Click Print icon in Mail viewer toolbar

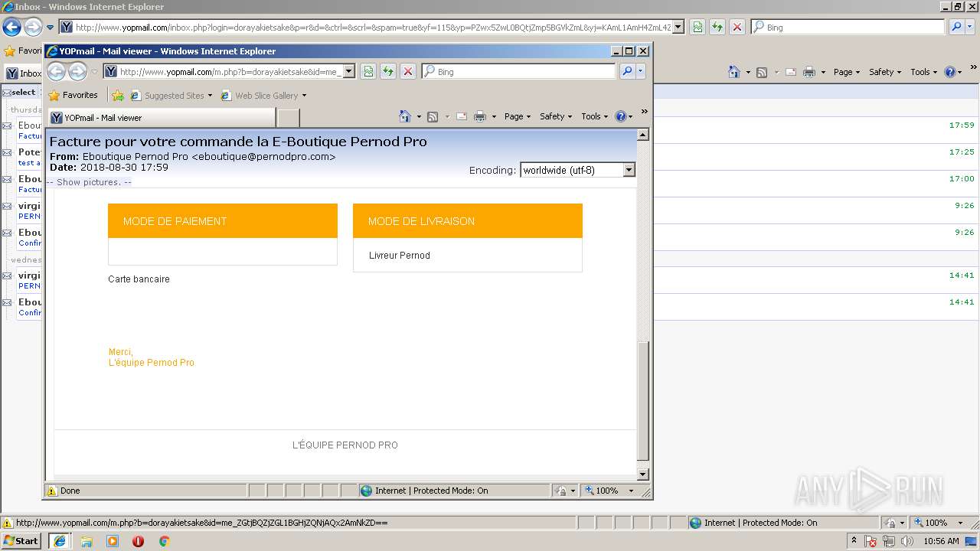click(x=480, y=116)
